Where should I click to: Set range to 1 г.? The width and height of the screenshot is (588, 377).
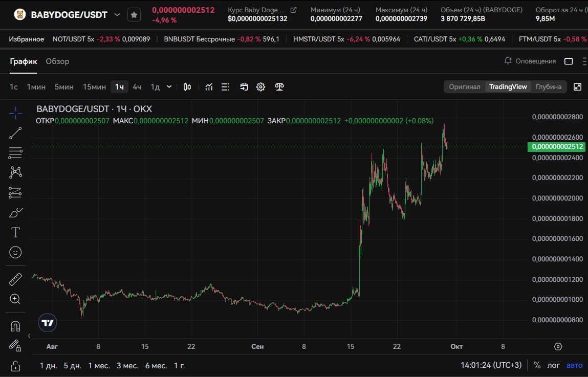pyautogui.click(x=179, y=365)
